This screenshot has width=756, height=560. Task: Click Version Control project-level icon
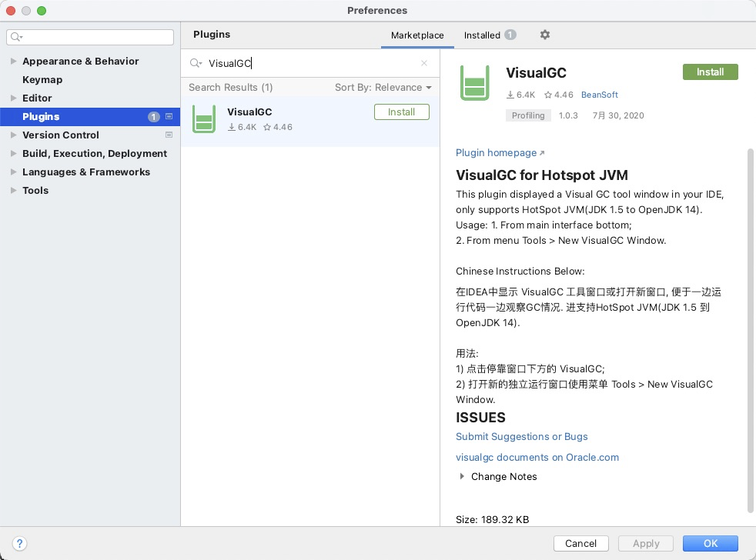pos(169,135)
